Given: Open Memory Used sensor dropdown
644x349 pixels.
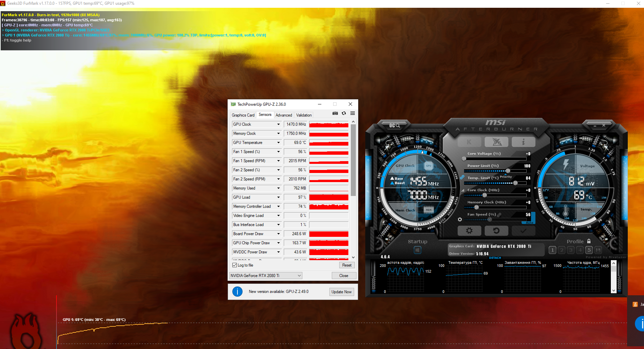Looking at the screenshot, I should 278,188.
